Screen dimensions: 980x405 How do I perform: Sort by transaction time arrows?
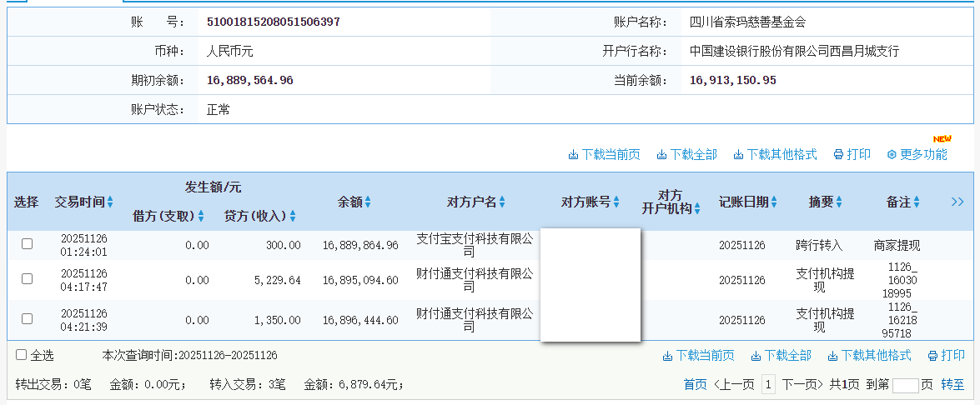(110, 202)
